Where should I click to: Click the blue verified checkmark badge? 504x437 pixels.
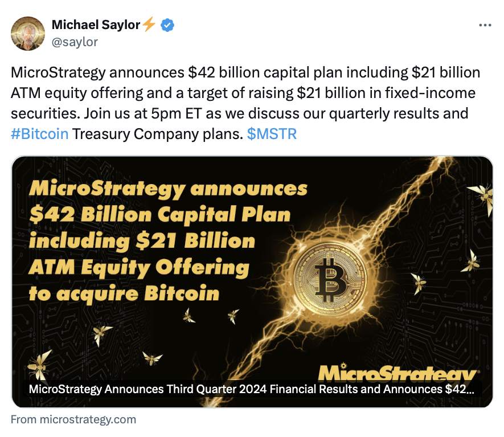pyautogui.click(x=167, y=25)
